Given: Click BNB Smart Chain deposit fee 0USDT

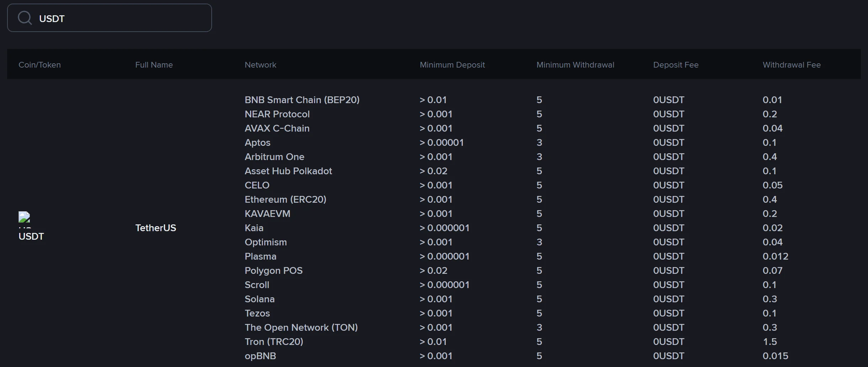Looking at the screenshot, I should [x=669, y=100].
